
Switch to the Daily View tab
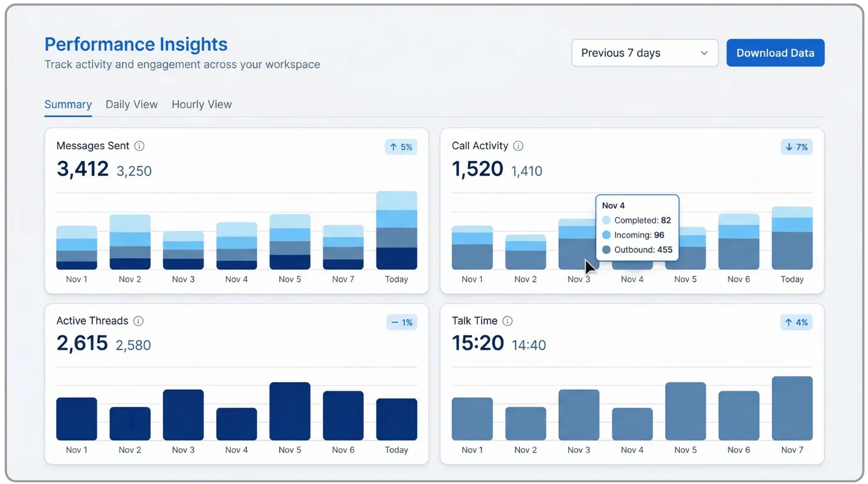click(x=132, y=104)
